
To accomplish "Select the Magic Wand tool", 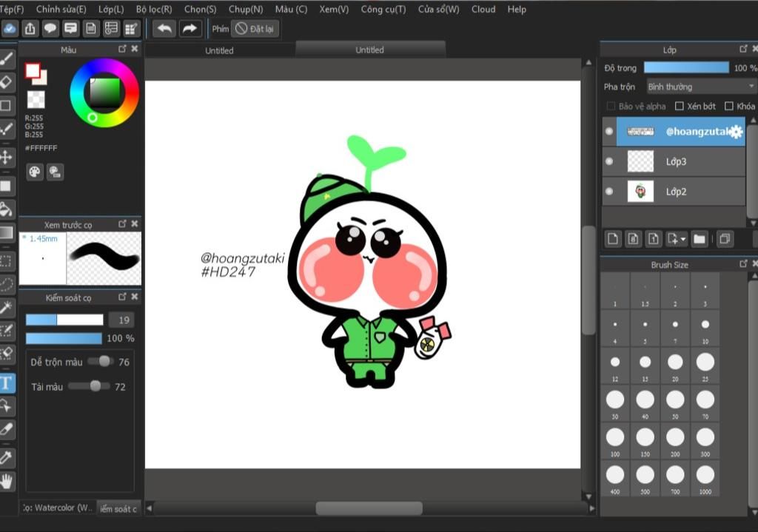I will tap(6, 307).
